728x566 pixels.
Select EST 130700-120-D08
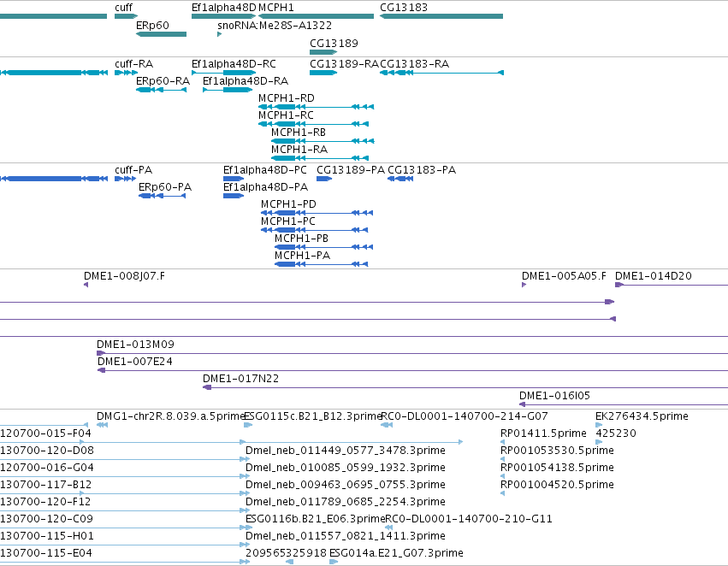47,451
